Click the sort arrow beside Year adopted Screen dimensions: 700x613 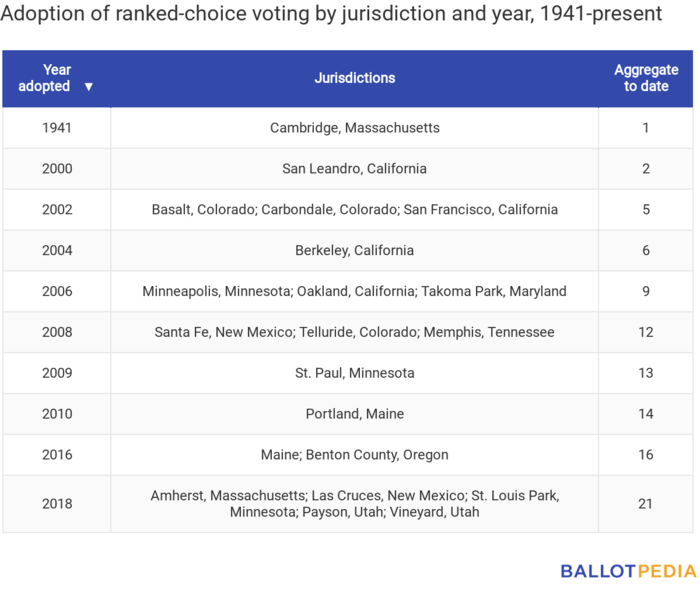coord(89,87)
